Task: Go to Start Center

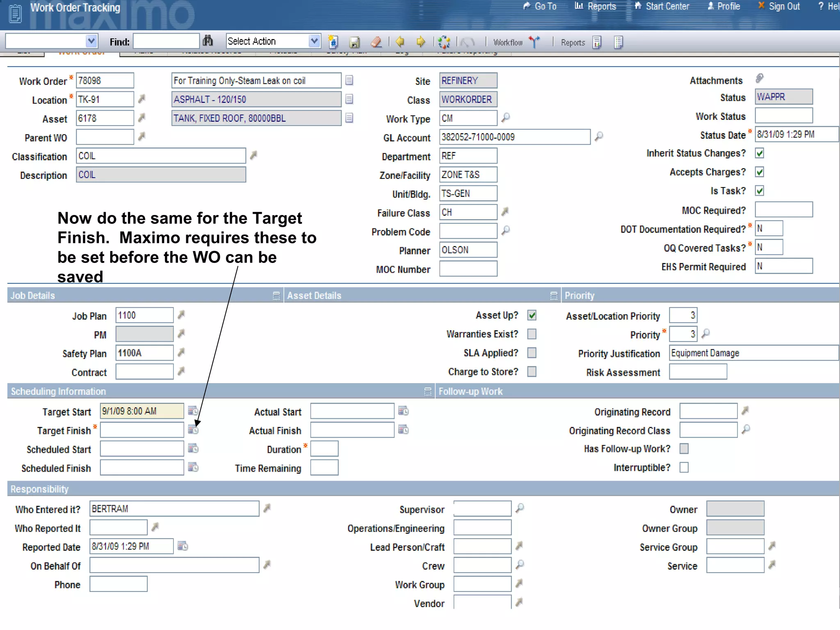Action: (x=662, y=6)
